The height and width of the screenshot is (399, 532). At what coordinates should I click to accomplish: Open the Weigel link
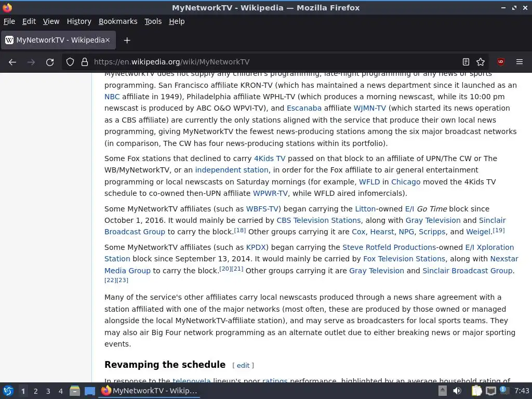[478, 232]
